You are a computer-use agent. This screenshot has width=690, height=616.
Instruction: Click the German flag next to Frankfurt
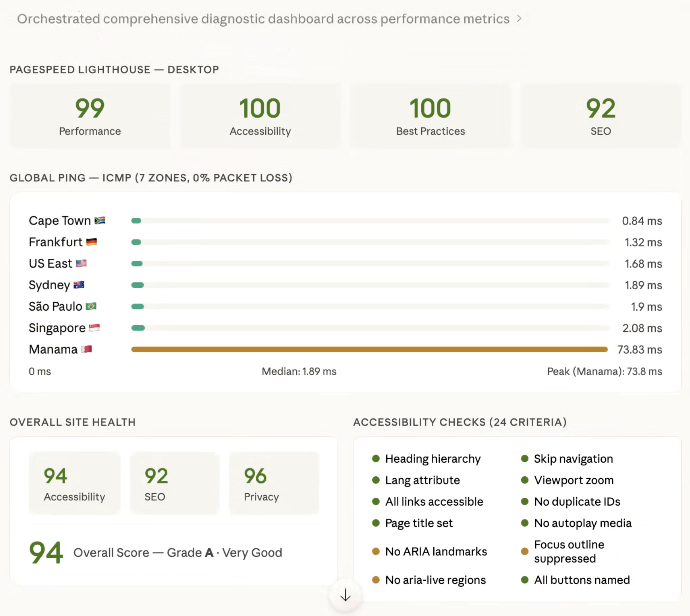click(91, 242)
